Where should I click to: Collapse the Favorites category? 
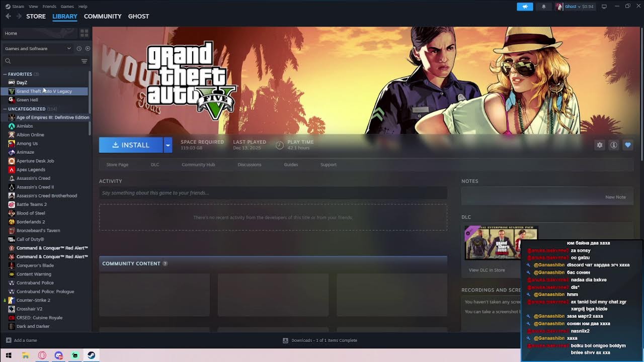coord(5,74)
